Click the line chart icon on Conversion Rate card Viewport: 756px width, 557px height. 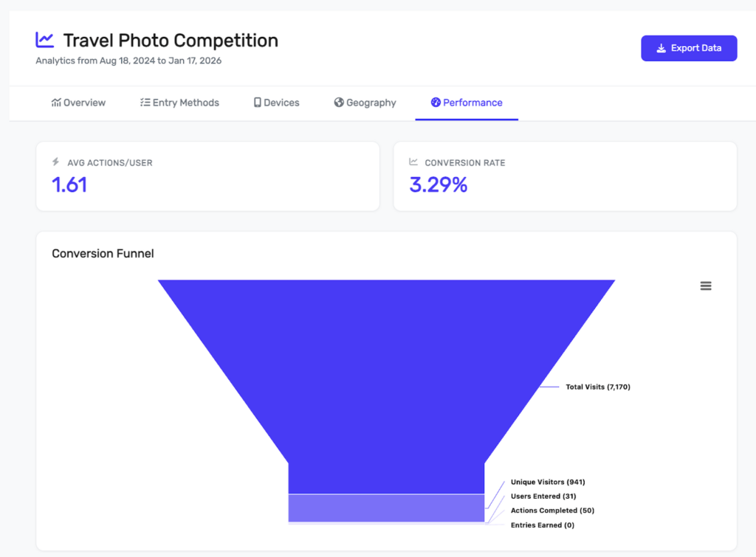point(413,162)
